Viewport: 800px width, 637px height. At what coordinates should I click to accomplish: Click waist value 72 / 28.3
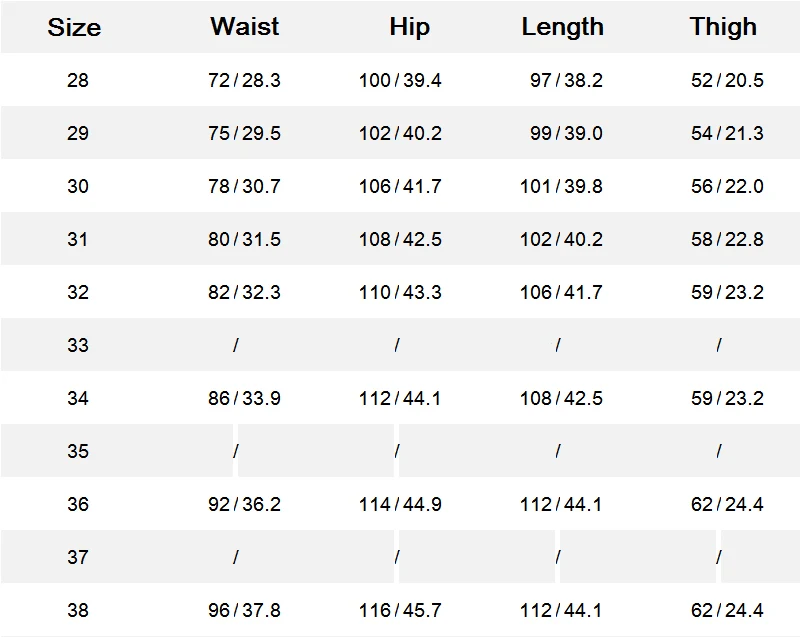244,80
